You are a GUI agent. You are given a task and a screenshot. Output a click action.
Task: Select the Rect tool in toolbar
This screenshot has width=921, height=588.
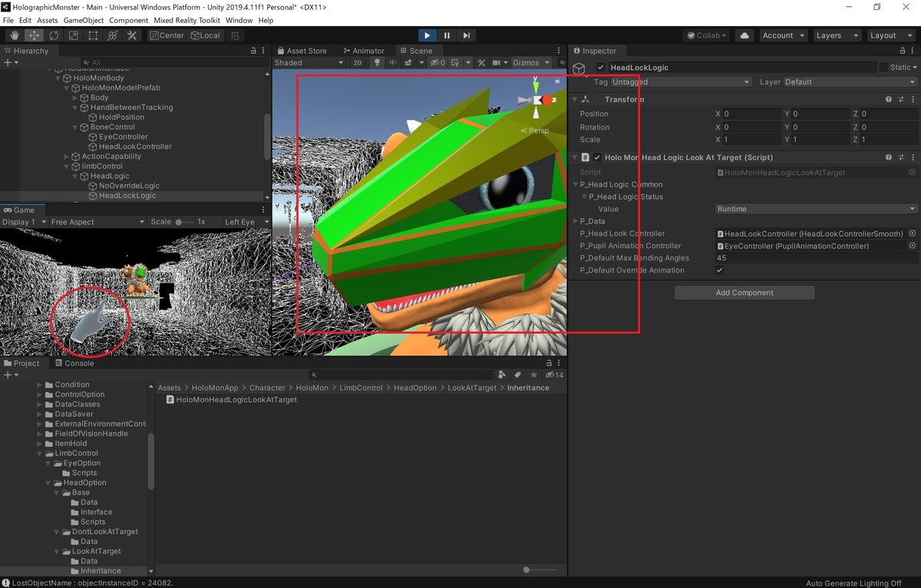click(93, 35)
